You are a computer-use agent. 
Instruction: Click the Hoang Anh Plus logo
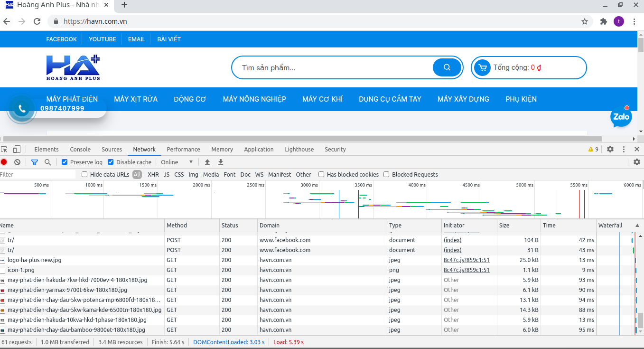73,67
